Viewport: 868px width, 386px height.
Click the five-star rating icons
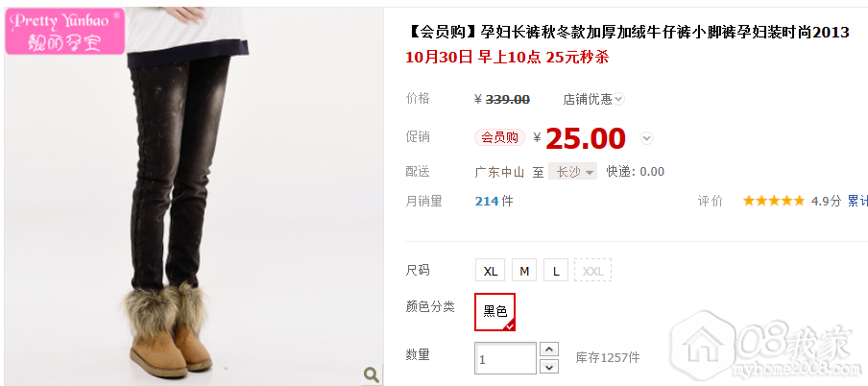[773, 201]
